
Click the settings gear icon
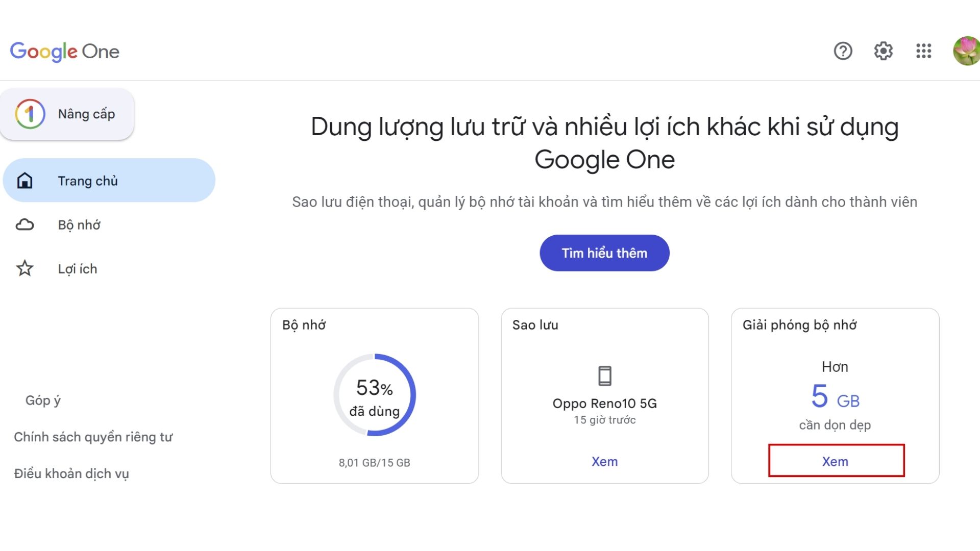pyautogui.click(x=883, y=51)
